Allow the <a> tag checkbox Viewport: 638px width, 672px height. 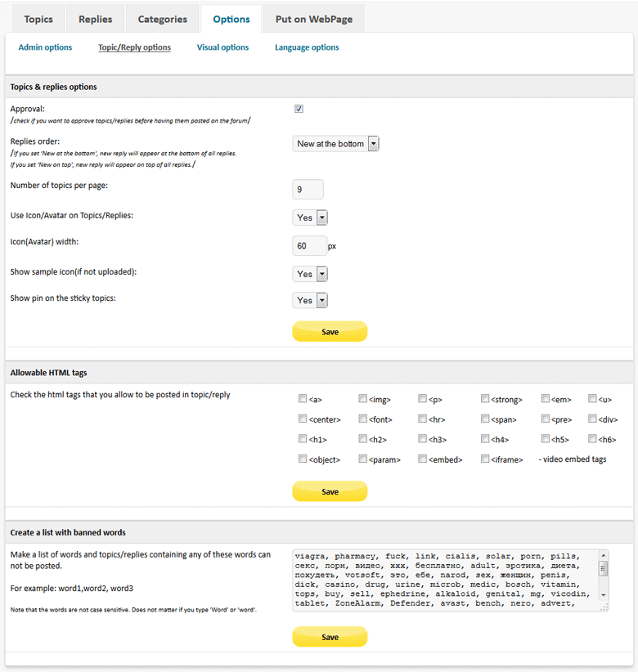click(x=303, y=399)
